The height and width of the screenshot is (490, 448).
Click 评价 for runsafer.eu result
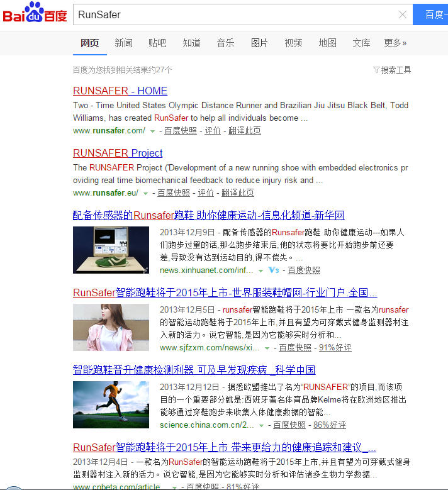(x=206, y=193)
